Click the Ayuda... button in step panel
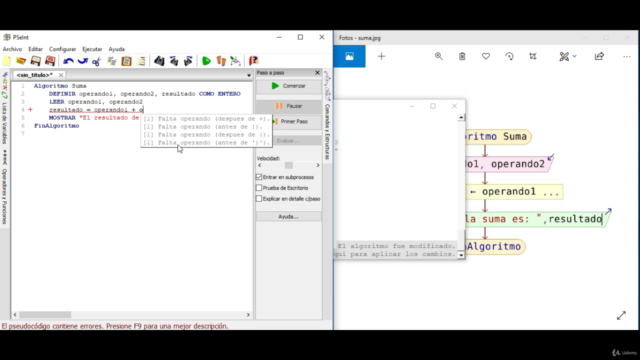Viewport: 640px width, 360px height. (289, 217)
